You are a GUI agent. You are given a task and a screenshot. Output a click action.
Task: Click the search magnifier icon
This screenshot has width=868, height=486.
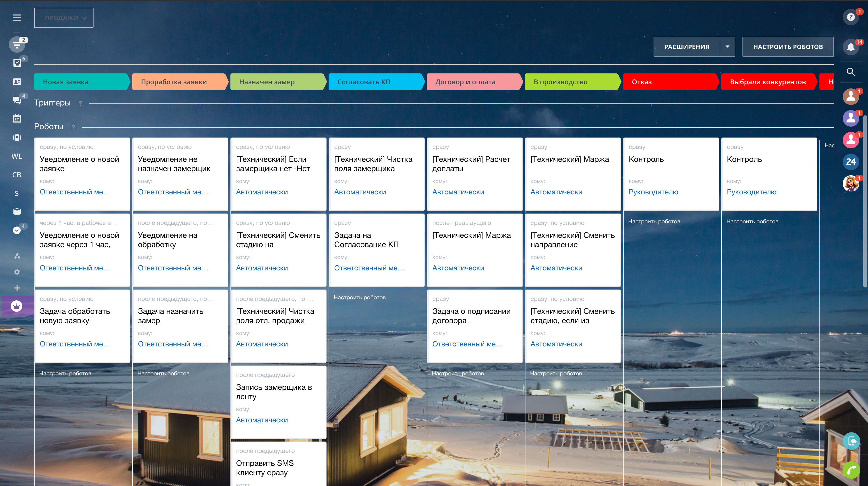coord(850,72)
